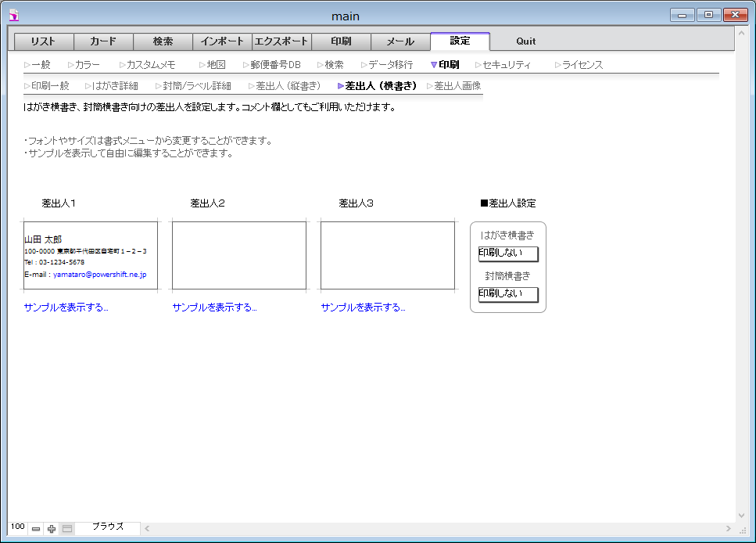This screenshot has width=756, height=543.
Task: Show sample for 差出人3
Action: coord(363,307)
